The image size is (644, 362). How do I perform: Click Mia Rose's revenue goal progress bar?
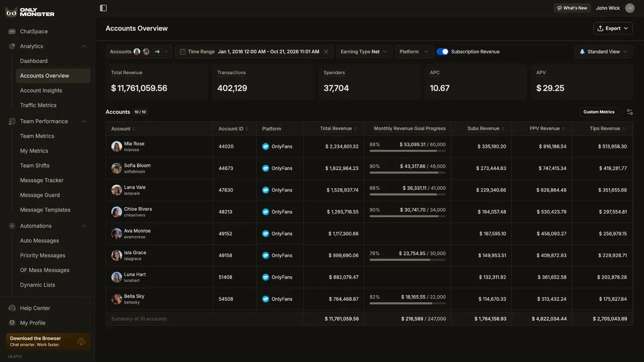(408, 151)
